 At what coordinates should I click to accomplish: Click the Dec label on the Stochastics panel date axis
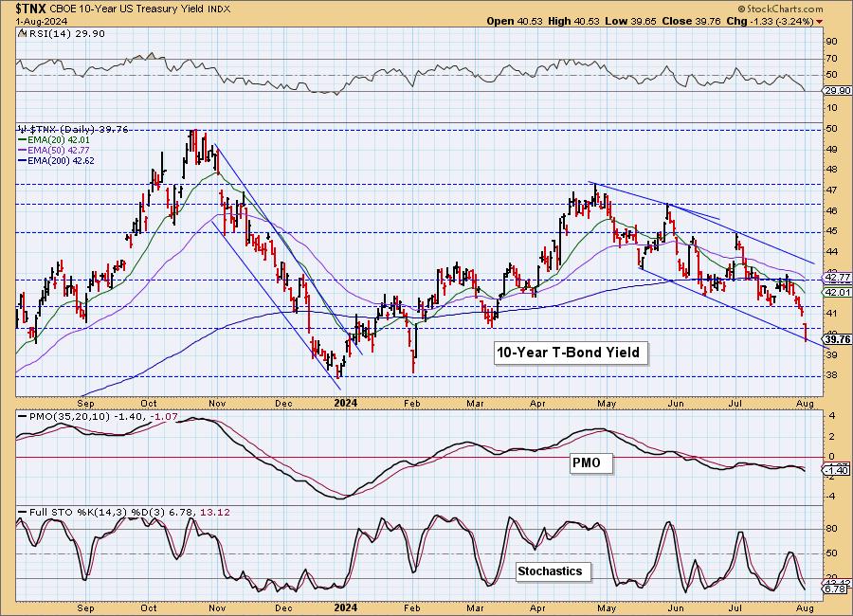click(x=283, y=608)
